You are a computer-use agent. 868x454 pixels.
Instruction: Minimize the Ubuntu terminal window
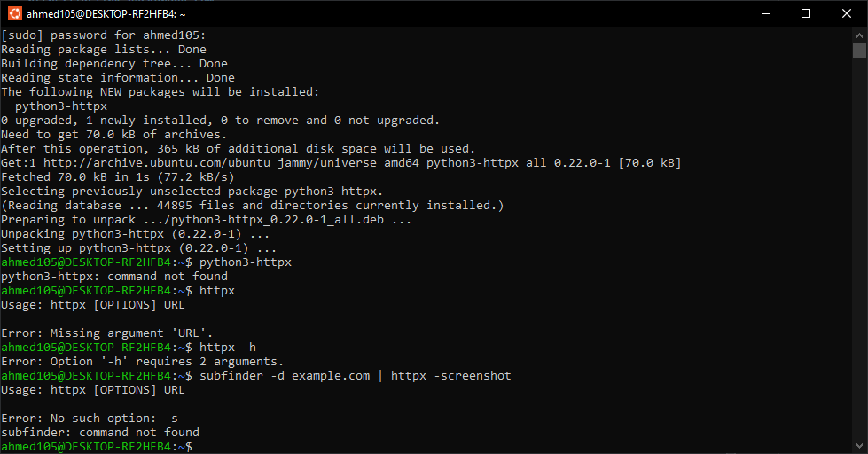point(766,13)
